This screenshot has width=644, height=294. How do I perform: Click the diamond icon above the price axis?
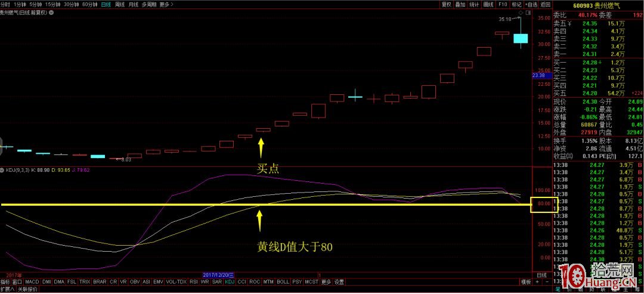[520, 13]
